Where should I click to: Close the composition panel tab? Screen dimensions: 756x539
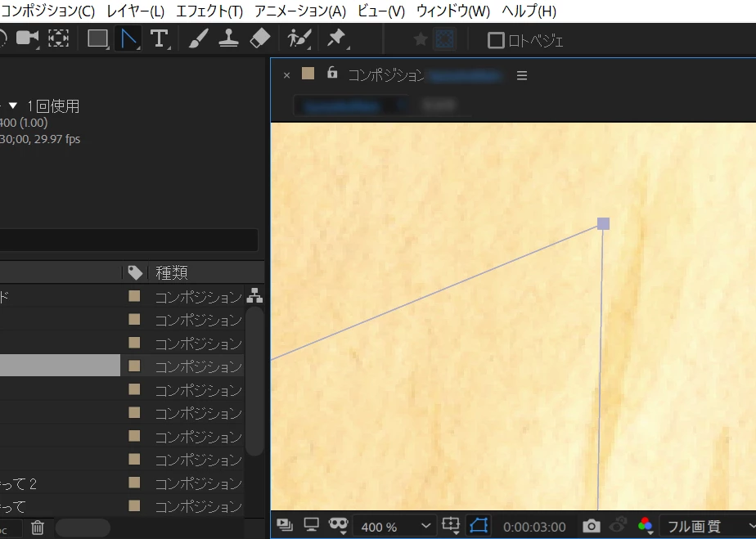[286, 75]
